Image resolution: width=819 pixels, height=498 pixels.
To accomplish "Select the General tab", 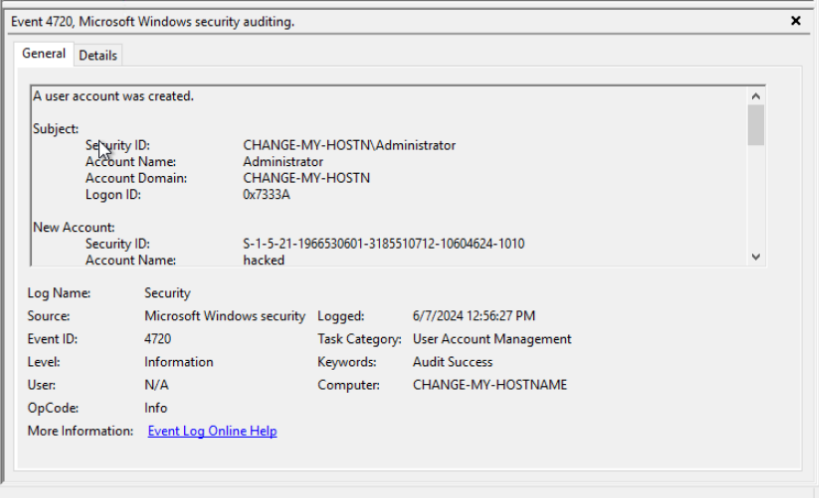I will pos(44,54).
